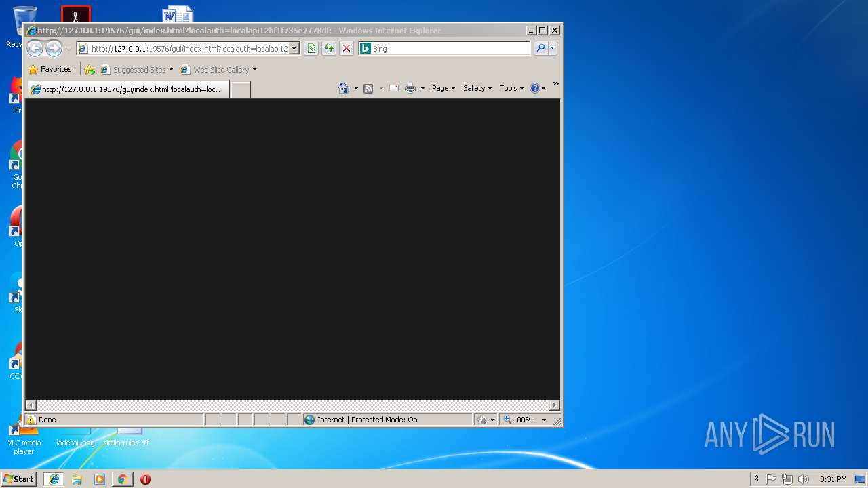Image resolution: width=868 pixels, height=488 pixels.
Task: Expand the Home button dropdown arrow
Action: coord(356,88)
